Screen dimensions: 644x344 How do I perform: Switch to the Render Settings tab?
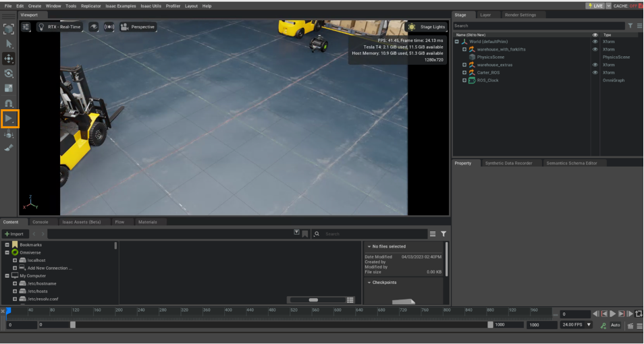[519, 14]
